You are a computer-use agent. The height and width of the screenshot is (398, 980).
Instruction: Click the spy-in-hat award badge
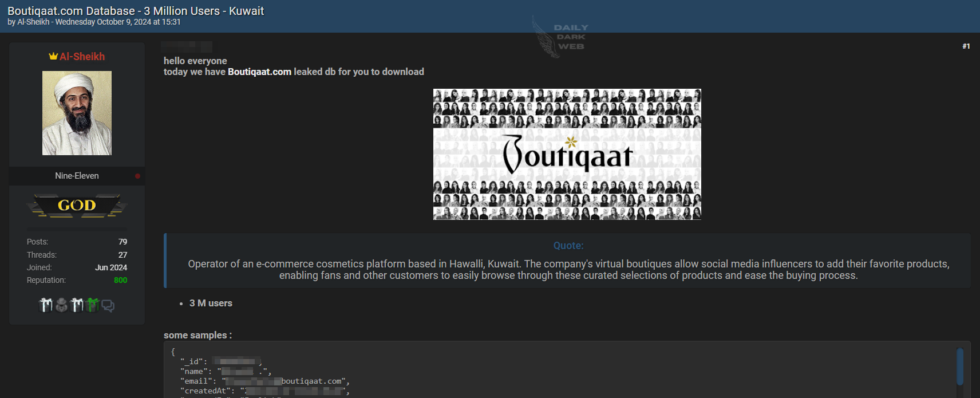(x=62, y=305)
